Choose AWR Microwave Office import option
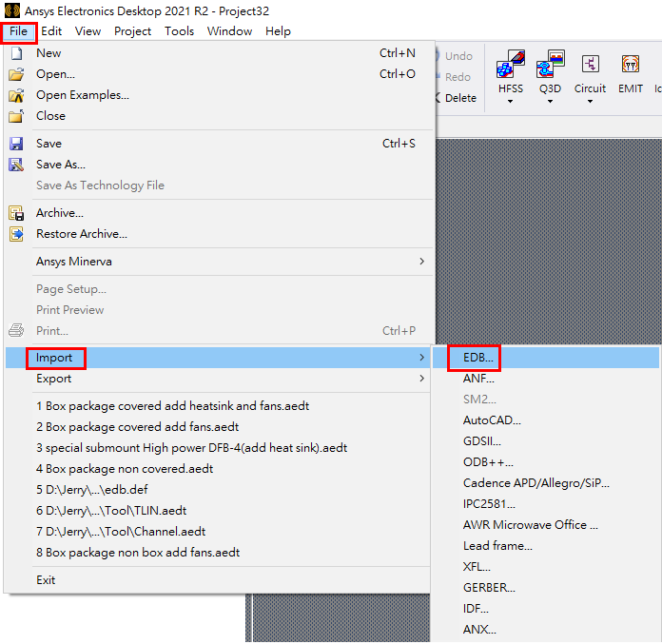662x644 pixels. coord(545,525)
